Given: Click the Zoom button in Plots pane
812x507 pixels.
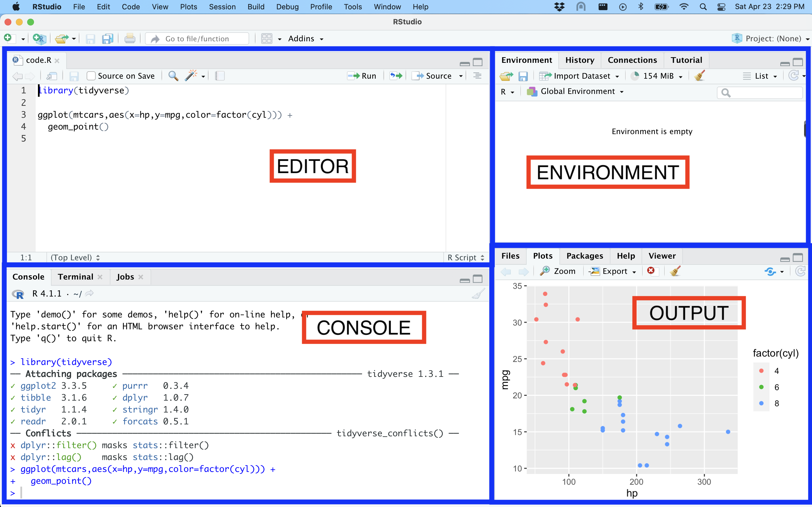Looking at the screenshot, I should coord(558,271).
